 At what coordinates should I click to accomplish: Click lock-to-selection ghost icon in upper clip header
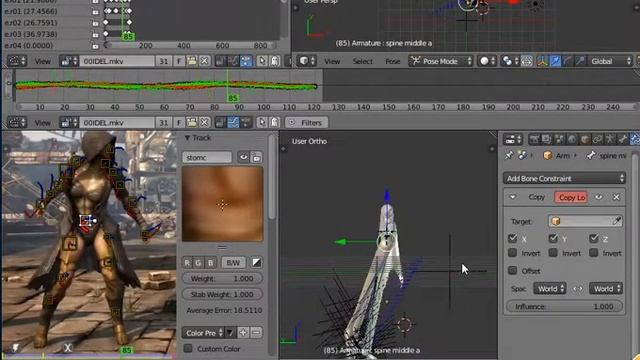(275, 61)
